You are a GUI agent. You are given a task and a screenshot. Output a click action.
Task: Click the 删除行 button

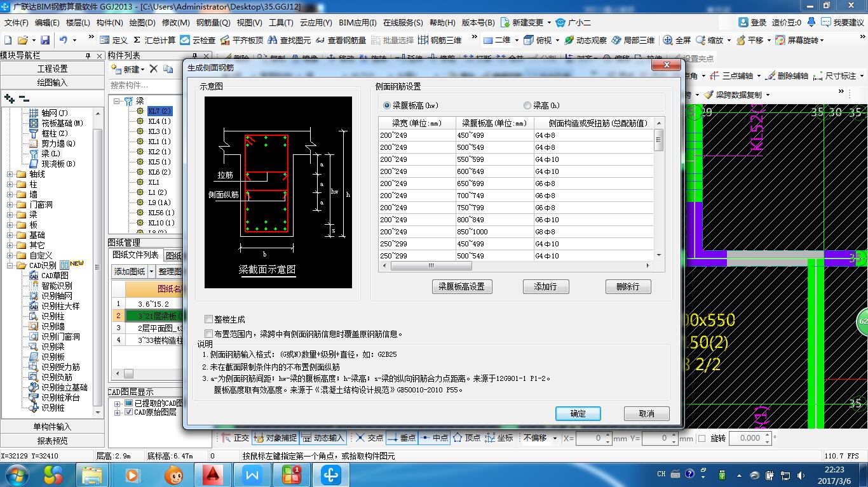tap(628, 287)
